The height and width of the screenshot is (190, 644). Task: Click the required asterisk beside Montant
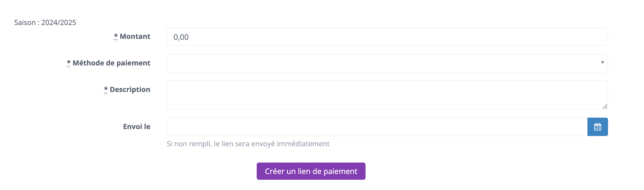tap(116, 36)
